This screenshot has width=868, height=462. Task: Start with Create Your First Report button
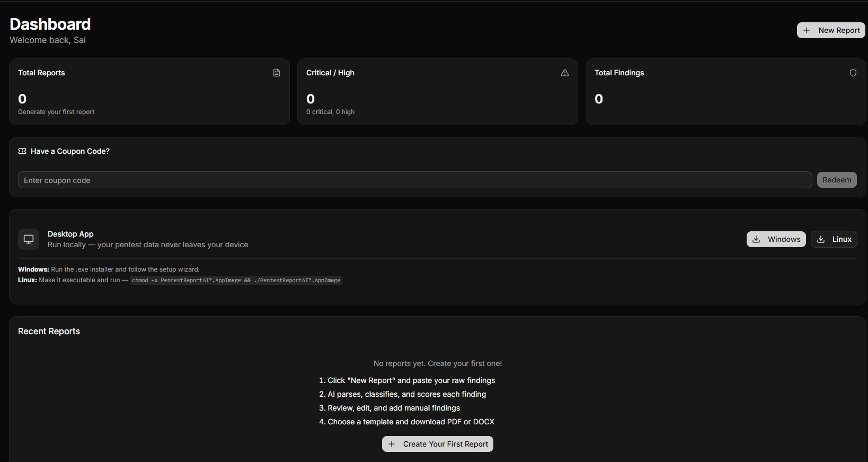pyautogui.click(x=438, y=444)
